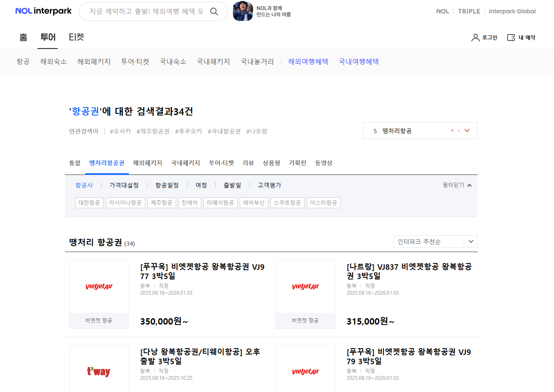Switch to the 투어·티켓 results tab
Screen dimensions: 554x392
221,163
